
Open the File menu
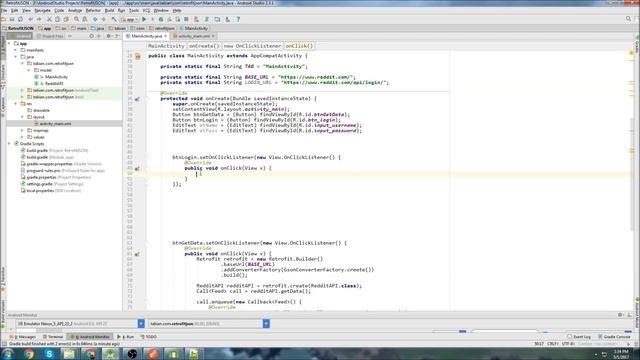(x=4, y=10)
